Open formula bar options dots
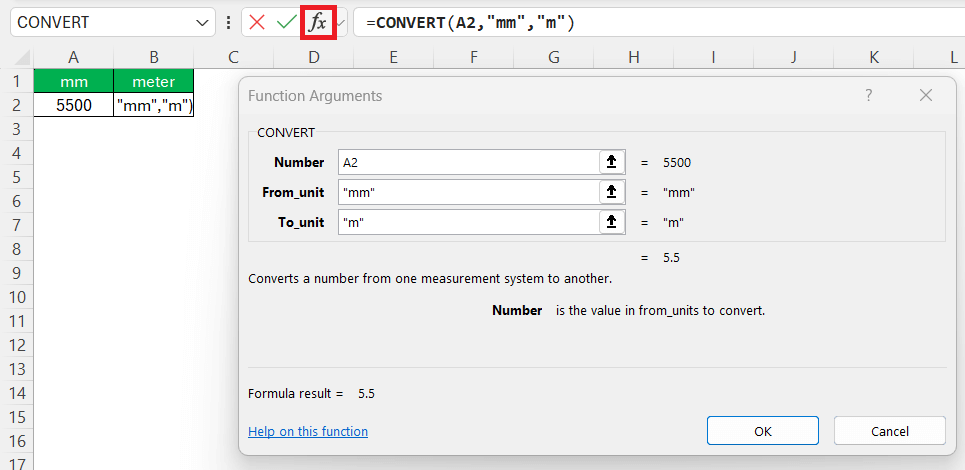Viewport: 965px width, 470px height. tap(229, 23)
